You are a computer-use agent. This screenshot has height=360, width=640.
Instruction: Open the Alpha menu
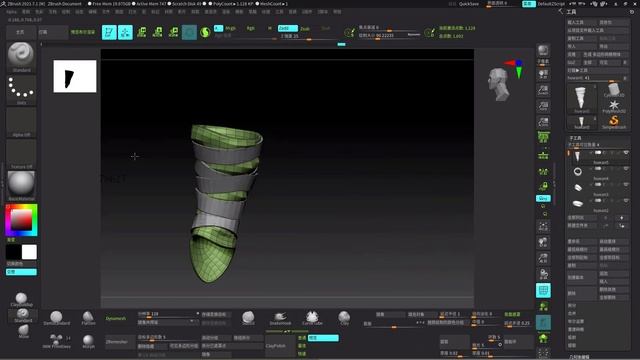pyautogui.click(x=12, y=12)
